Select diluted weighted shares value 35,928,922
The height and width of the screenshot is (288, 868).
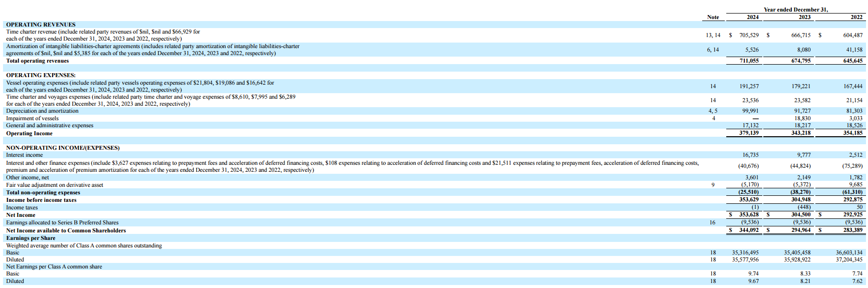[x=797, y=259]
